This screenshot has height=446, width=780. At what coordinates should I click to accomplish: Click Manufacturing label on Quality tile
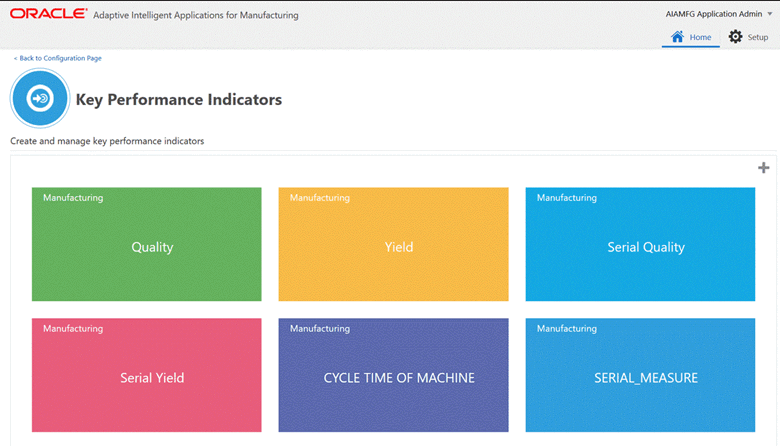coord(73,198)
